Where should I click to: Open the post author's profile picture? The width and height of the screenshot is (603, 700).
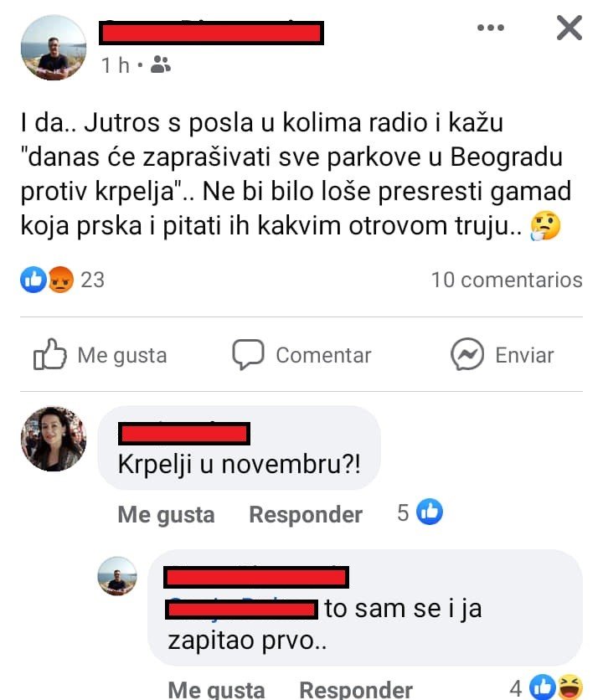click(x=54, y=48)
